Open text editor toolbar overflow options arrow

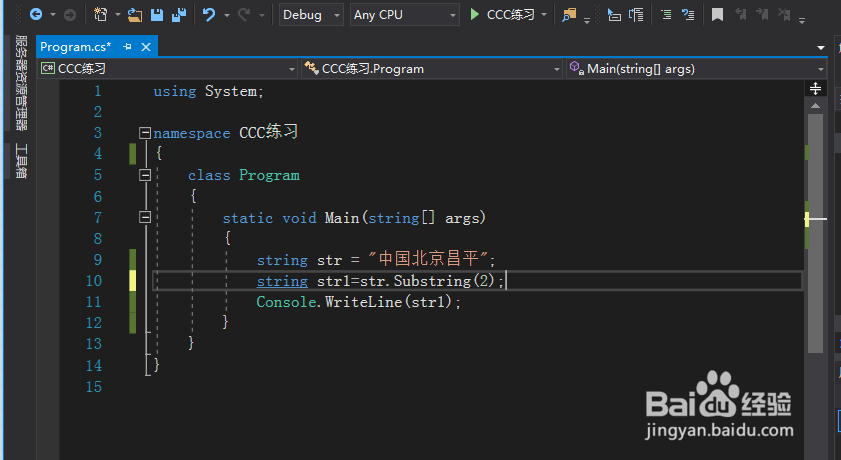coord(802,20)
